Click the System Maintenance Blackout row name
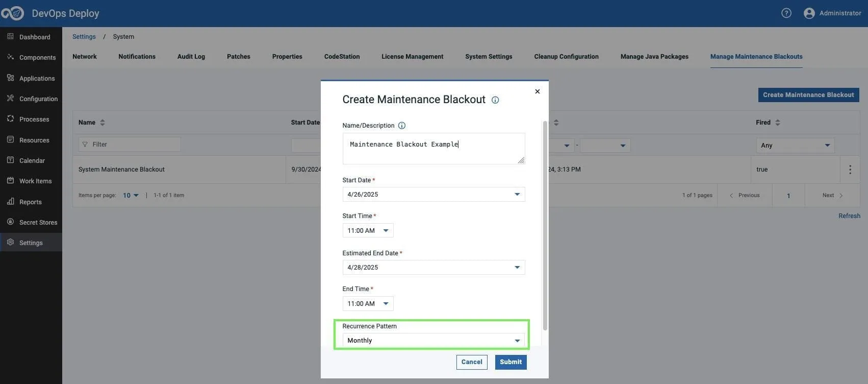Screen dimensions: 868x384 click(x=121, y=170)
